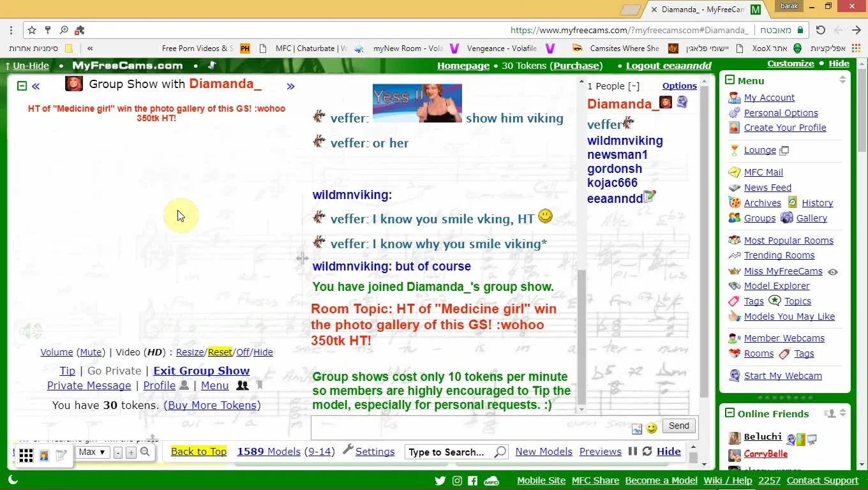Click the Model Explorer icon
868x490 pixels.
[x=734, y=286]
